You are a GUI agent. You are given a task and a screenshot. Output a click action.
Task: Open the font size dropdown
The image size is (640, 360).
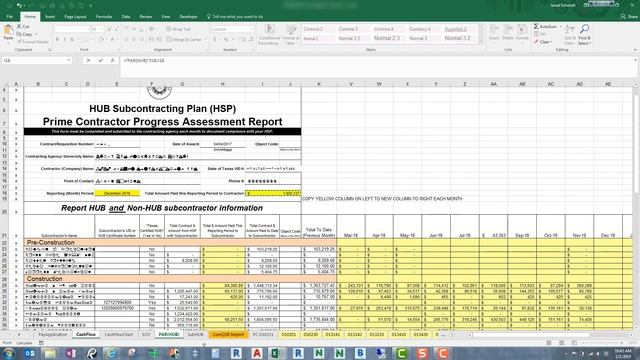(103, 29)
